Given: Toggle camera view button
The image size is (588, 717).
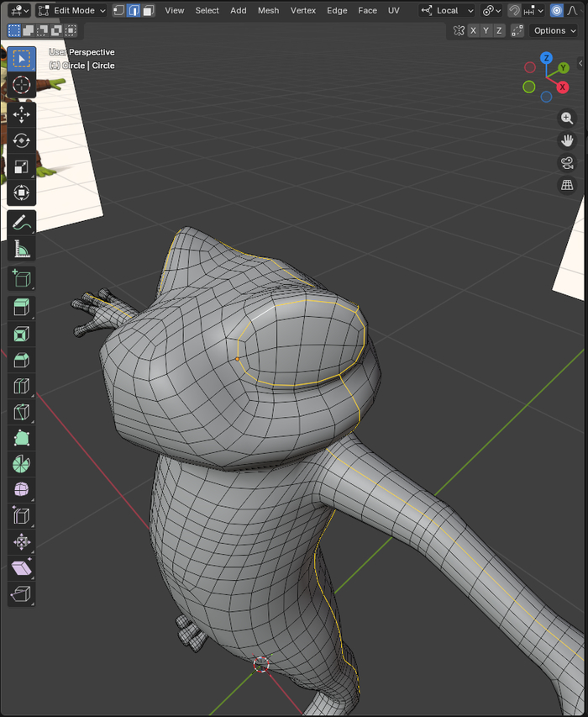Looking at the screenshot, I should (x=567, y=163).
